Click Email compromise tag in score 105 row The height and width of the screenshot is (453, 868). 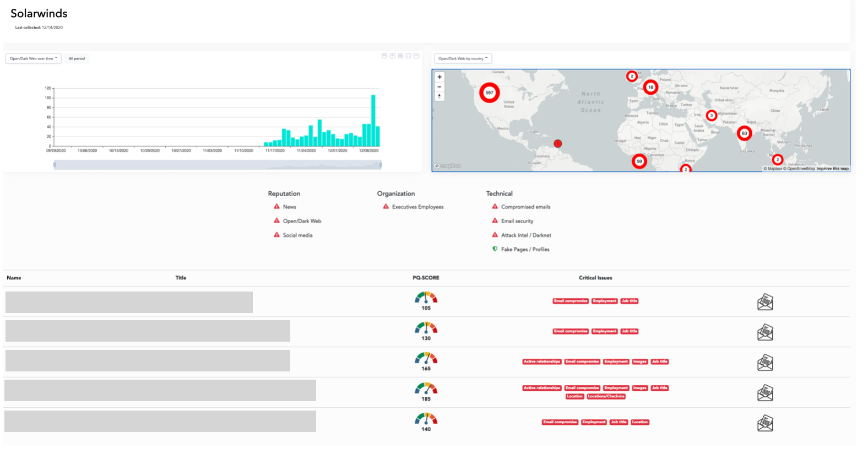pyautogui.click(x=571, y=301)
